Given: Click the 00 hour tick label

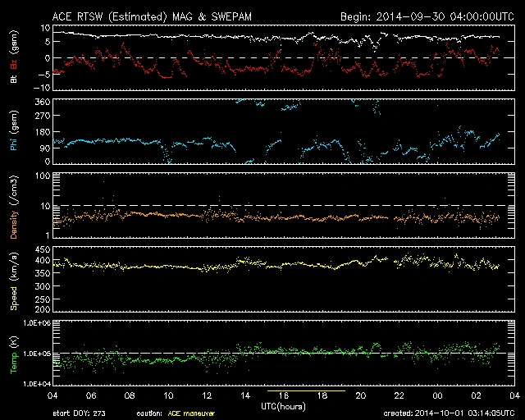Looking at the screenshot, I should pyautogui.click(x=436, y=396).
